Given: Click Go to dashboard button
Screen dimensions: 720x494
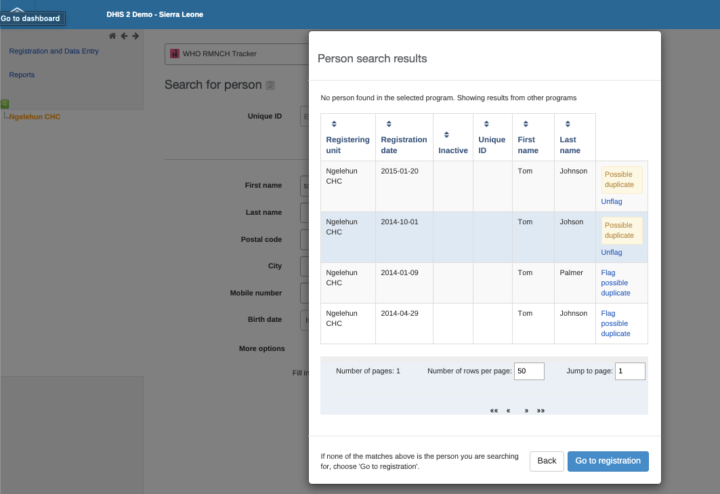Looking at the screenshot, I should coord(31,18).
